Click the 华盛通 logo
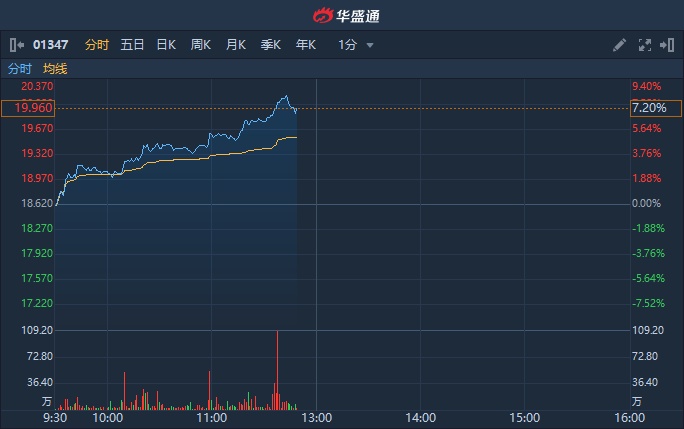 pos(345,15)
